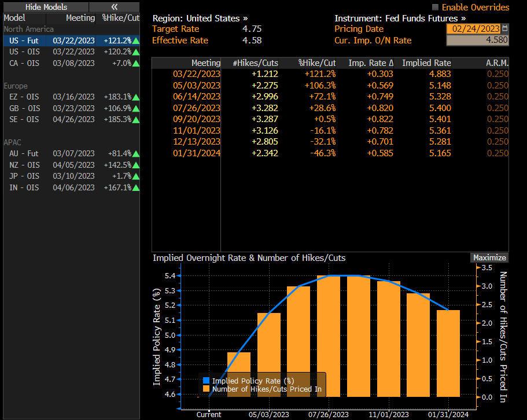Click green arrow on IN - OIS row
Viewport: 527px width, 420px height.
(136, 187)
